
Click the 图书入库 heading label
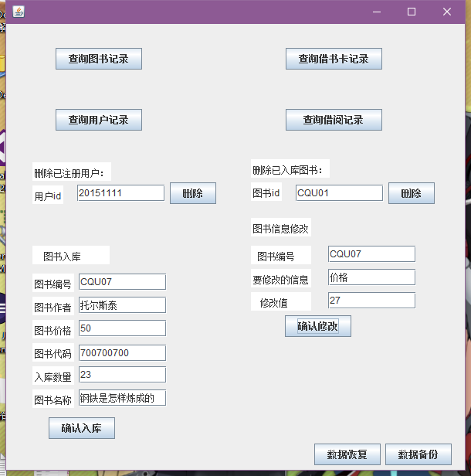[71, 255]
